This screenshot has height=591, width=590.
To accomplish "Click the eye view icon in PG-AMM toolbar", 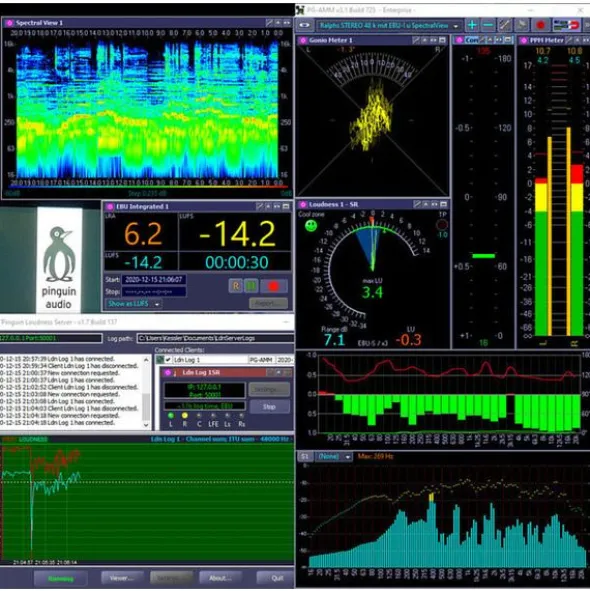I will (304, 25).
